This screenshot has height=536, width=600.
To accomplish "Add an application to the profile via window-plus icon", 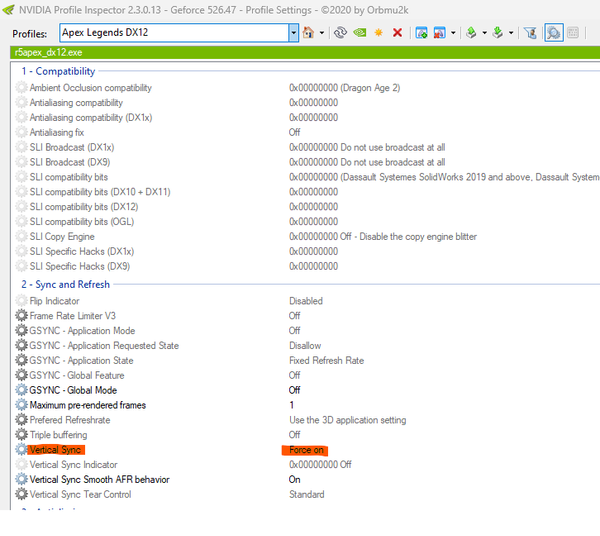I will 421,33.
